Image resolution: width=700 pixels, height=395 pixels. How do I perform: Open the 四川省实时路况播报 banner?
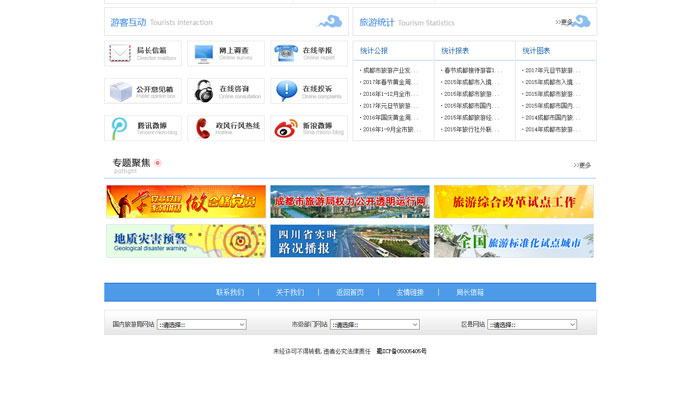click(350, 241)
